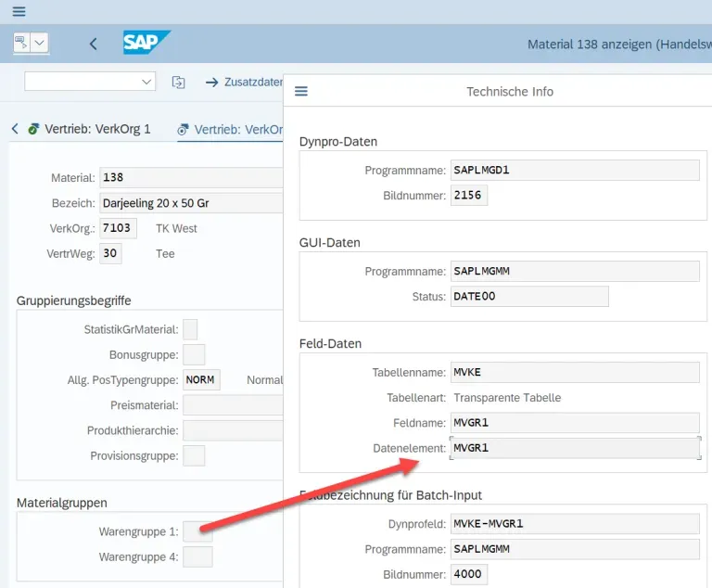Click the command execute icon
This screenshot has width=712, height=588.
coord(21,43)
